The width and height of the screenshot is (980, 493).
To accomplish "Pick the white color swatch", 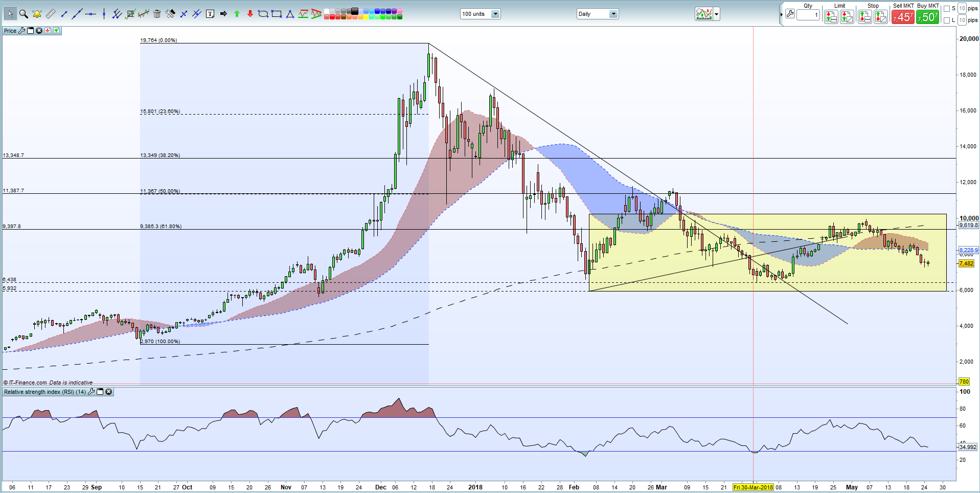I will tap(326, 11).
